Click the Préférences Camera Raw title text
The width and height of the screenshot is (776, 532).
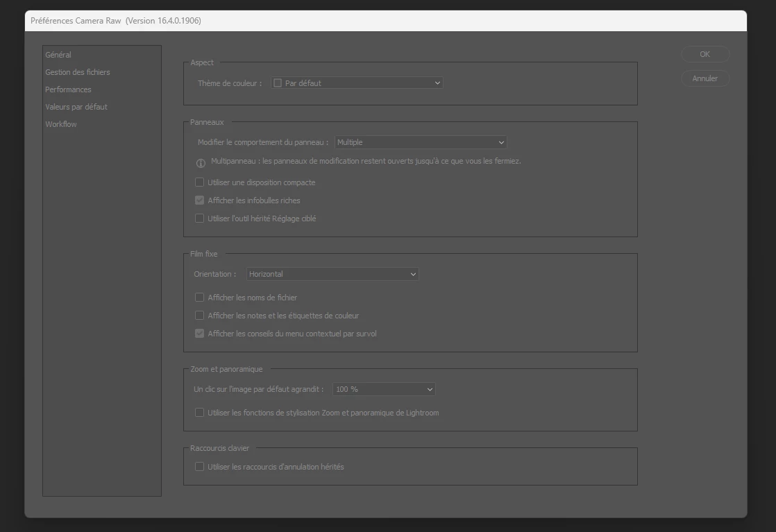[x=116, y=21]
